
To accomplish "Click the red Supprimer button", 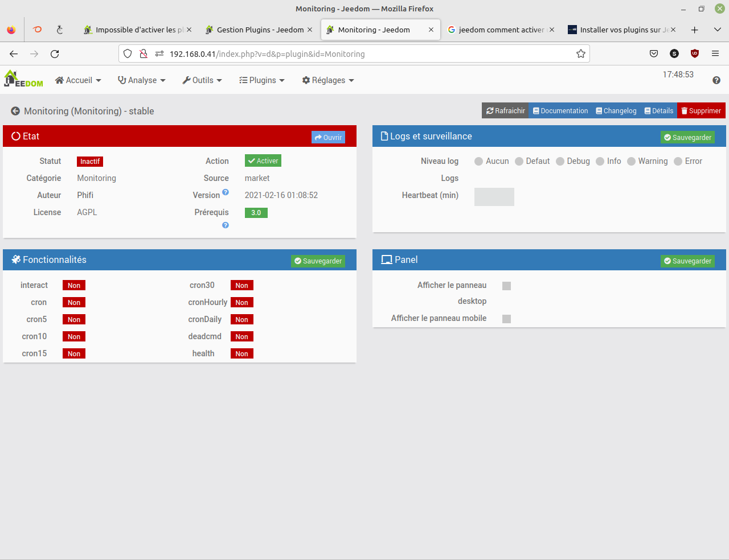I will pos(701,111).
